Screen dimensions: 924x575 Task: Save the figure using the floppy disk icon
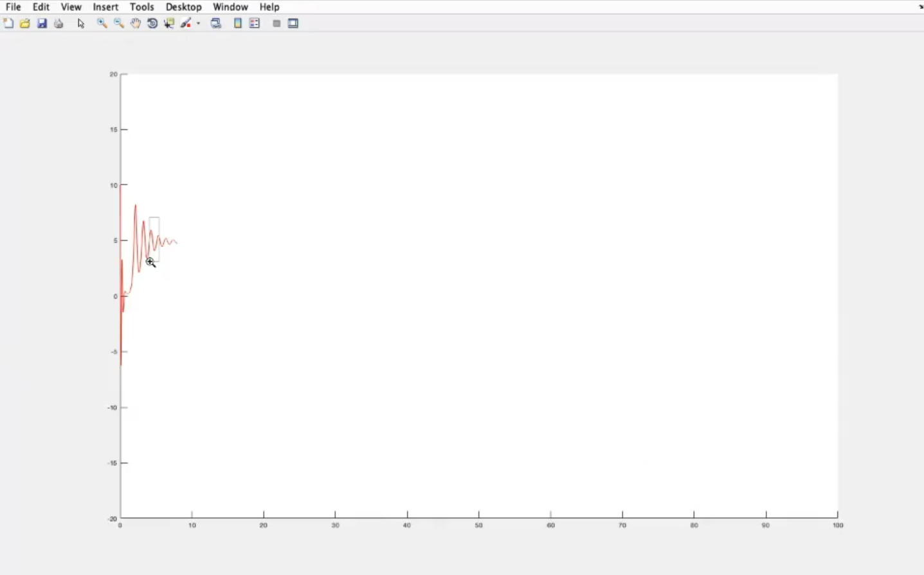tap(42, 24)
